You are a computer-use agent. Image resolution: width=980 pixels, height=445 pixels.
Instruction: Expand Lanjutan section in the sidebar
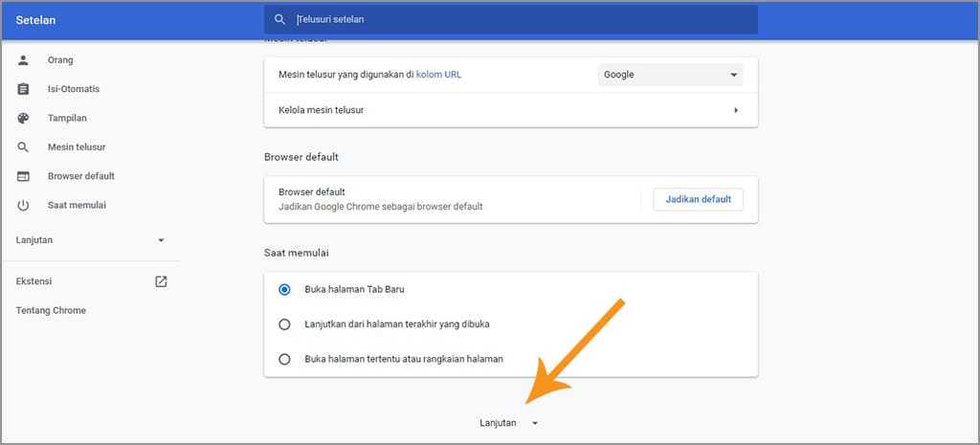(91, 239)
